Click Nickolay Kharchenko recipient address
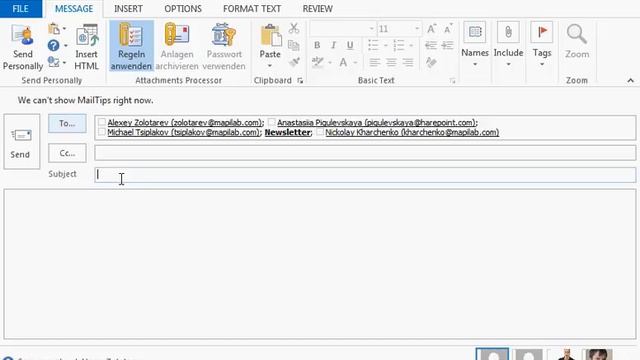This screenshot has height=360, width=640. tap(412, 132)
